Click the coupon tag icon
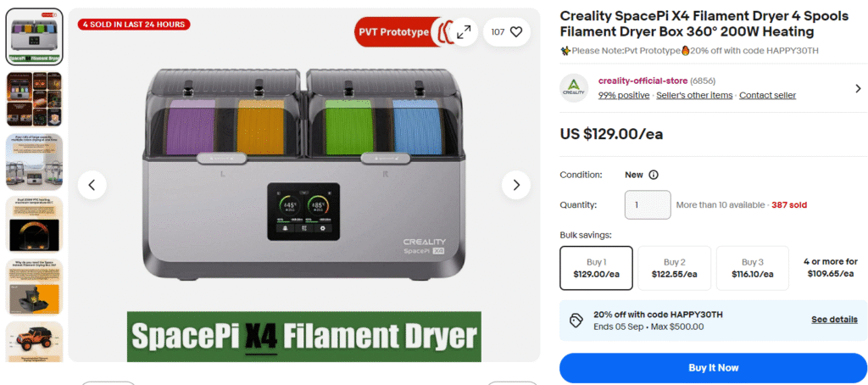 pos(576,321)
